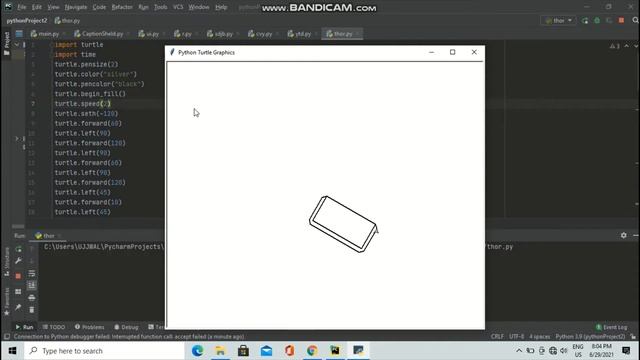Click the Rerun icon in Run panel
The image size is (640, 360).
click(18, 249)
